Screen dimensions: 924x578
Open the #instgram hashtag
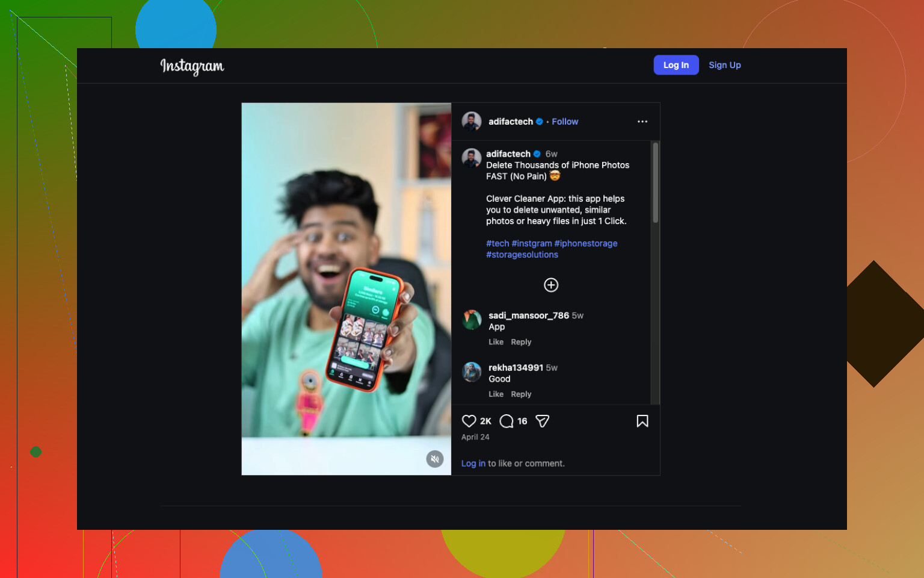pos(532,243)
